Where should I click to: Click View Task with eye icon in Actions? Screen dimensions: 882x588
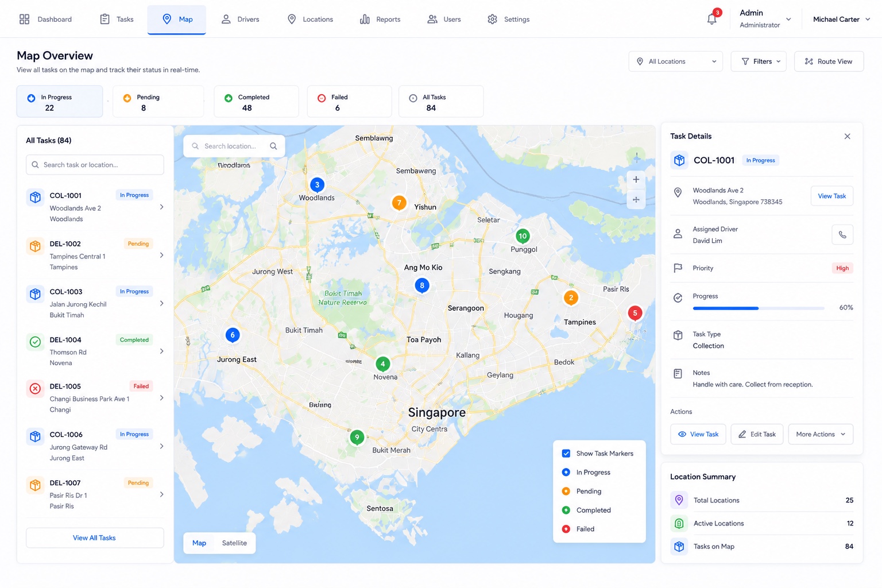[698, 434]
